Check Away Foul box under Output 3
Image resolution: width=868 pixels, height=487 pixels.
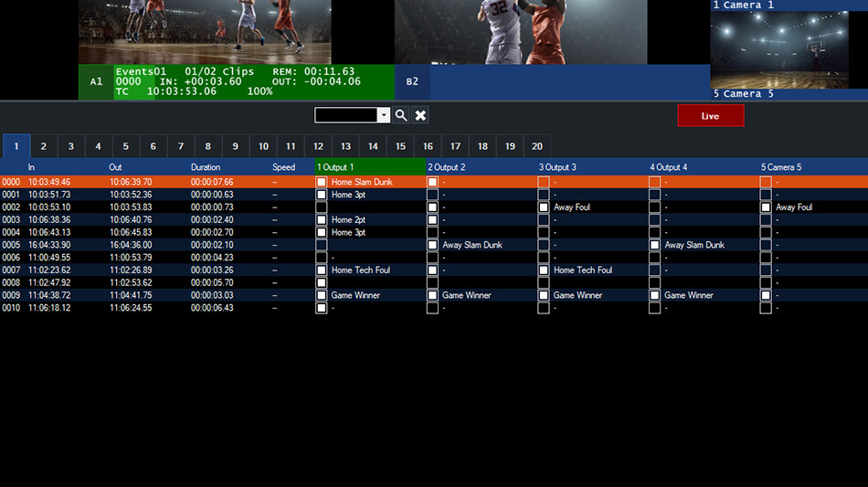[x=544, y=207]
